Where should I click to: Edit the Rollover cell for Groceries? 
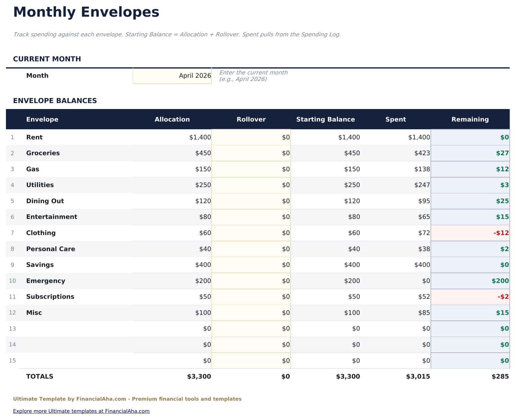[x=251, y=153]
